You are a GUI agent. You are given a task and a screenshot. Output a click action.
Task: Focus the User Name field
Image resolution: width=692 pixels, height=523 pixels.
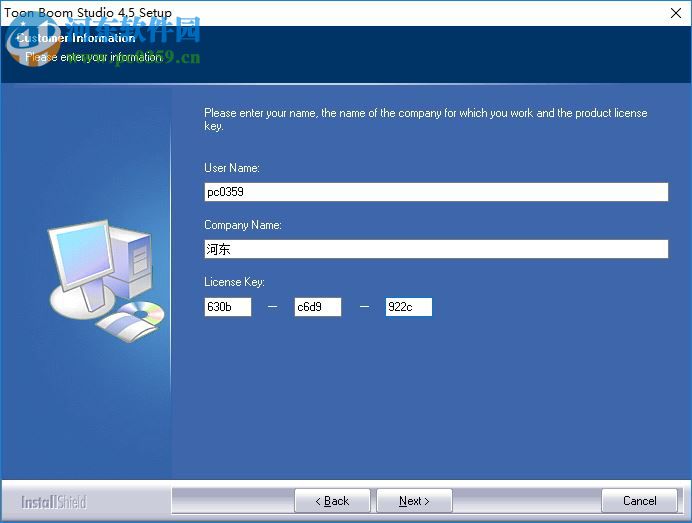coord(436,192)
